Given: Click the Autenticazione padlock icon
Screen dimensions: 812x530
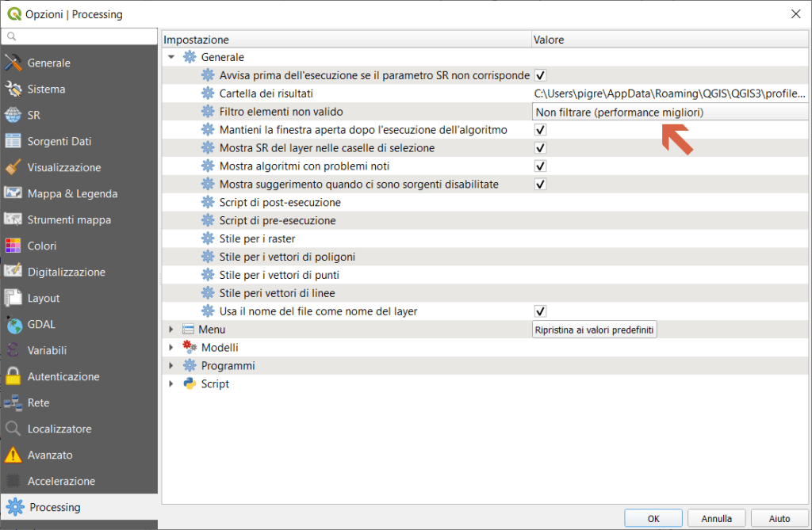Looking at the screenshot, I should [13, 377].
